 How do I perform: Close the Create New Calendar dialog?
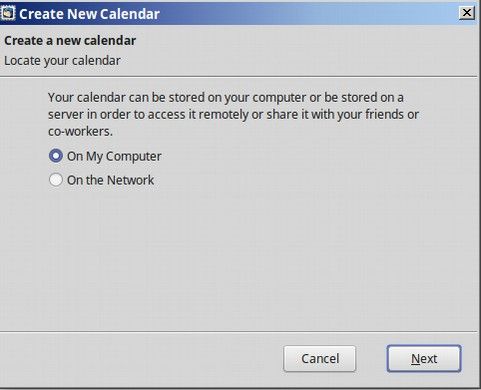click(x=467, y=13)
